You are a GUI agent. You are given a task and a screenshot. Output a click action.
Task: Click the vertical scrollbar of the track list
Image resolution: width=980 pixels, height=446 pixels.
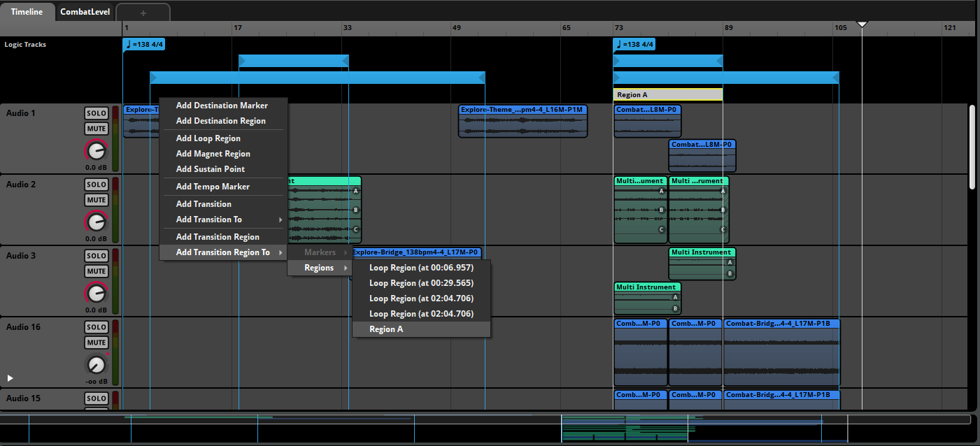point(972,147)
